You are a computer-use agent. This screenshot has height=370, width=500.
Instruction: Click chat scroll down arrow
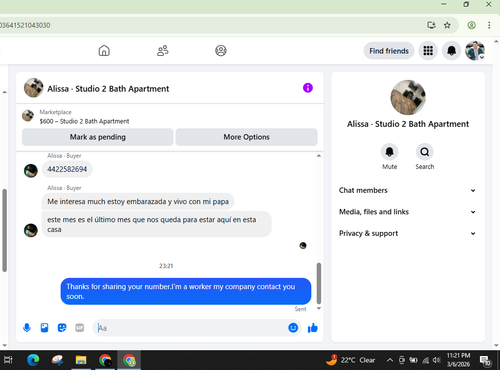[x=319, y=308]
